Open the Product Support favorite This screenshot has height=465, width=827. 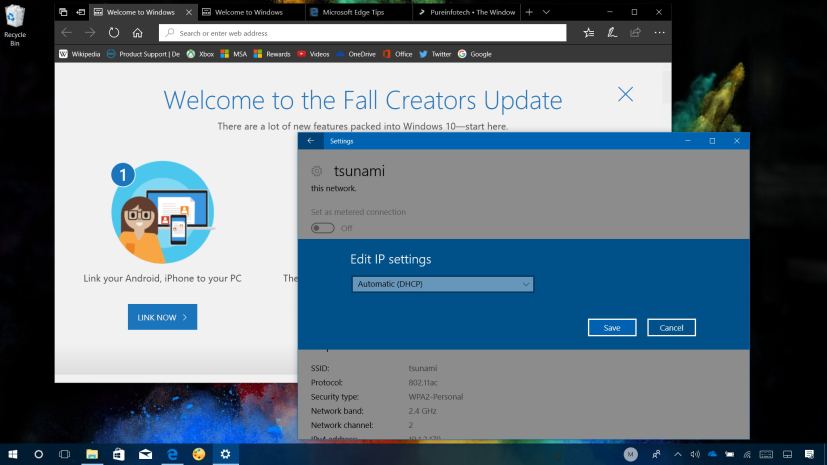pyautogui.click(x=143, y=54)
